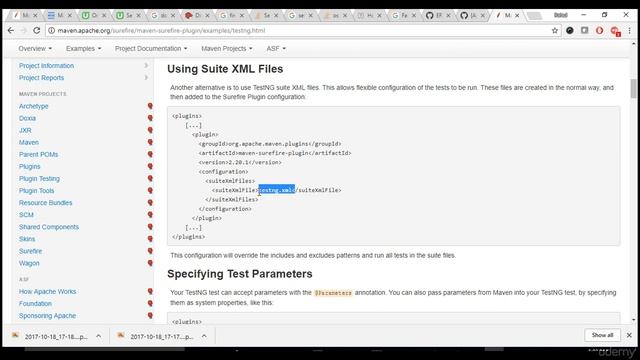Expand the Project Reports chevron
Screen dimensions: 640x360
[x=146, y=78]
